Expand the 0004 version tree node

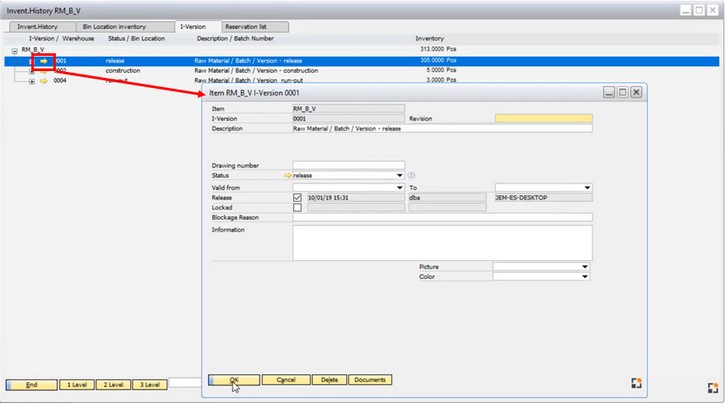coord(32,81)
